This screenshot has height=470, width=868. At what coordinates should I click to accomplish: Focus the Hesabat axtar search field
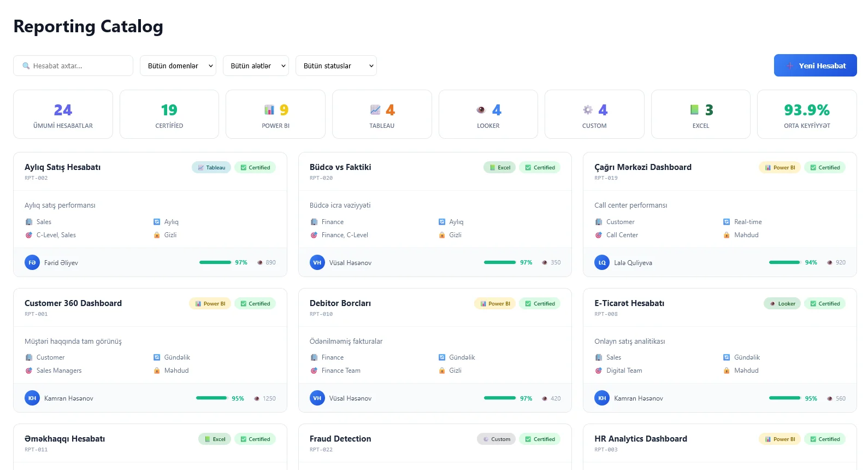(x=73, y=66)
